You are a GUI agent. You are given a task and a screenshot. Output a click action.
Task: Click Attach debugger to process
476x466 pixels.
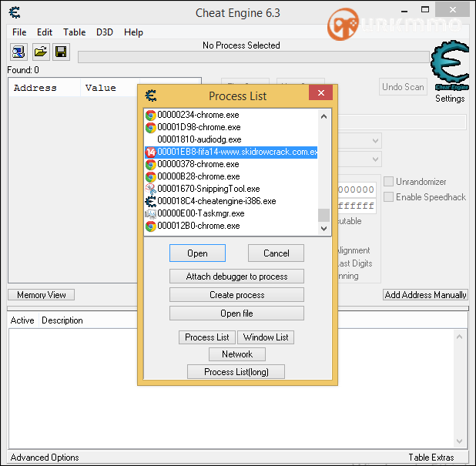point(236,277)
